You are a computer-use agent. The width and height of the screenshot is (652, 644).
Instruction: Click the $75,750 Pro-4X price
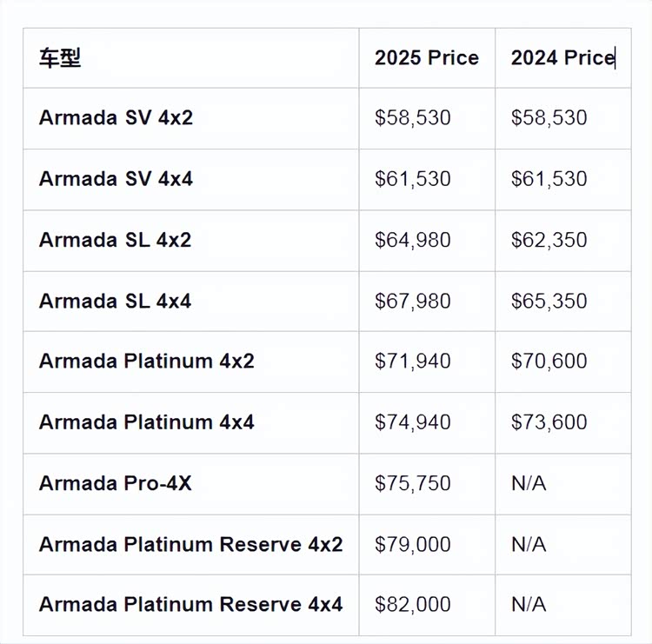pyautogui.click(x=413, y=483)
